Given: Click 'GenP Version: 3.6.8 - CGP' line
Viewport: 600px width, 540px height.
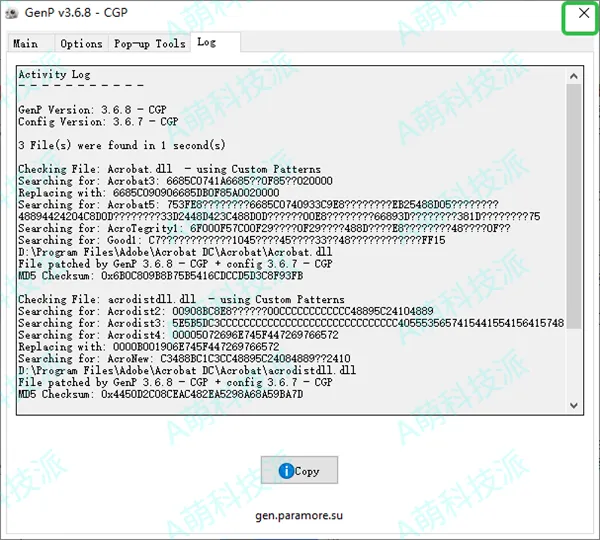Looking at the screenshot, I should pos(92,110).
